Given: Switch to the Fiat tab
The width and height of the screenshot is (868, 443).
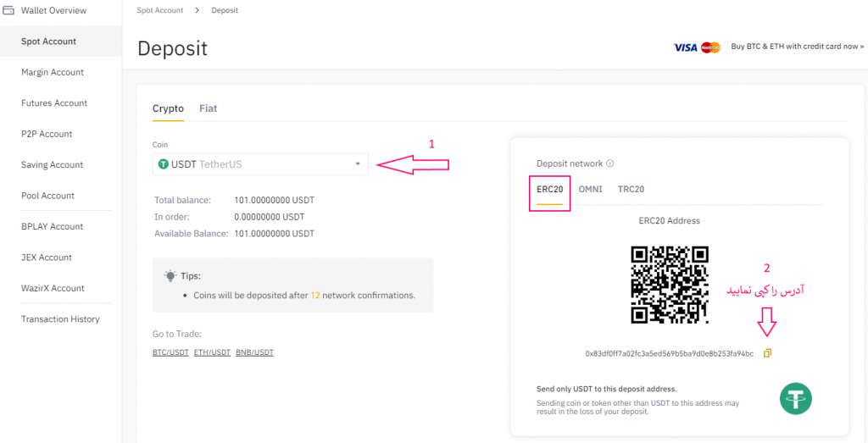Looking at the screenshot, I should click(x=208, y=108).
